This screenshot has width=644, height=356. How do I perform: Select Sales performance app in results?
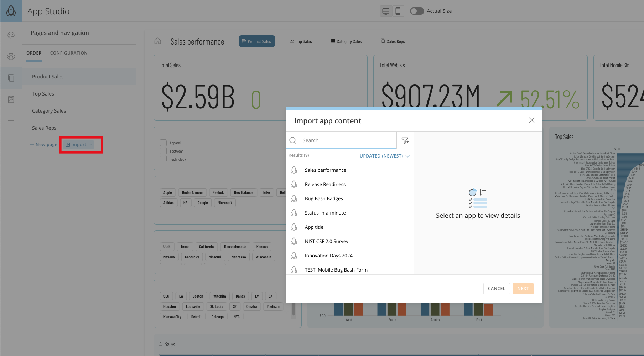(x=350, y=170)
